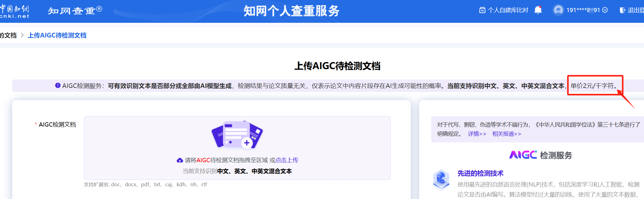Click the robot head detection icon
The image size is (644, 199).
[x=441, y=180]
